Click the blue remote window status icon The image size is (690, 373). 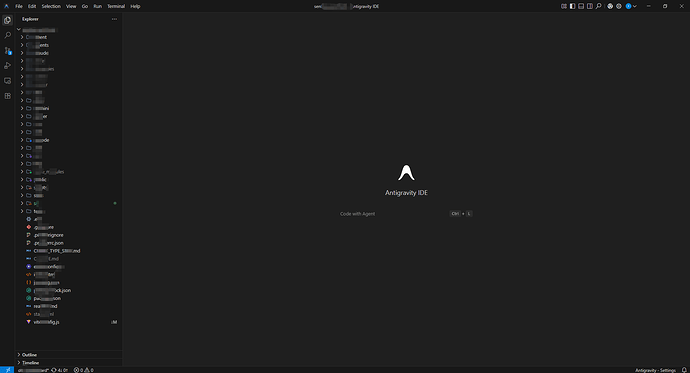[x=7, y=370]
